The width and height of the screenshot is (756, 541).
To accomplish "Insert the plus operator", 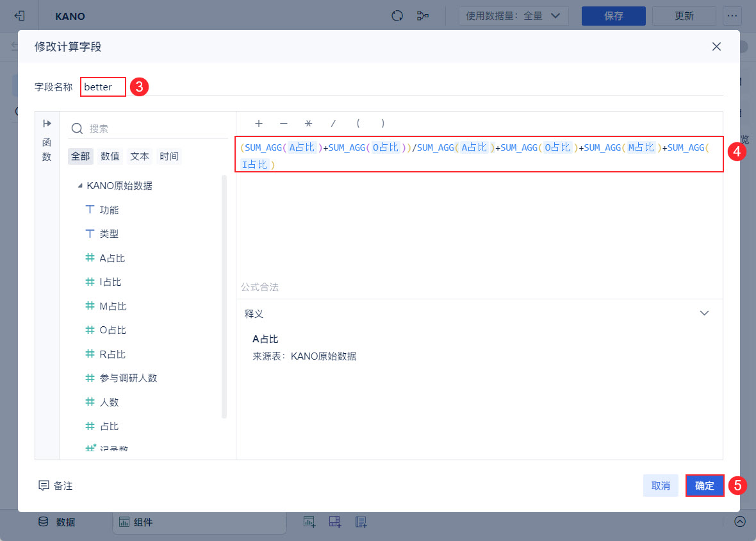I will click(259, 124).
